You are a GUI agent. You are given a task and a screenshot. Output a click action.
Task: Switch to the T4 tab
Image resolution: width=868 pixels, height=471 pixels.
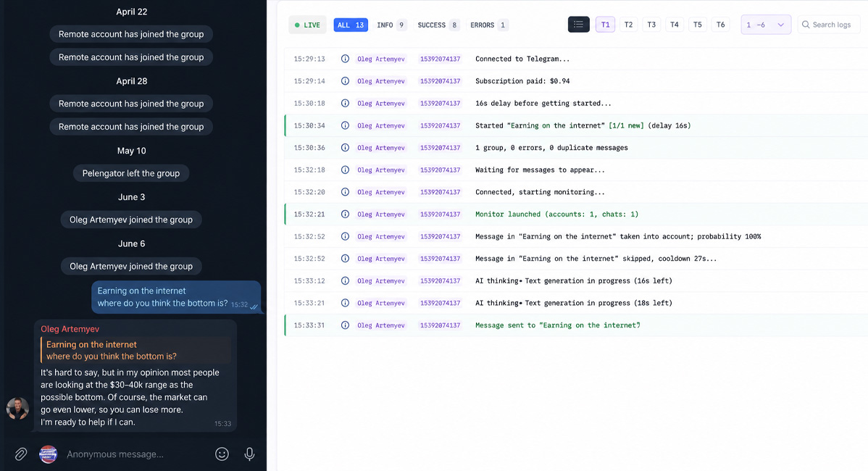click(x=675, y=25)
